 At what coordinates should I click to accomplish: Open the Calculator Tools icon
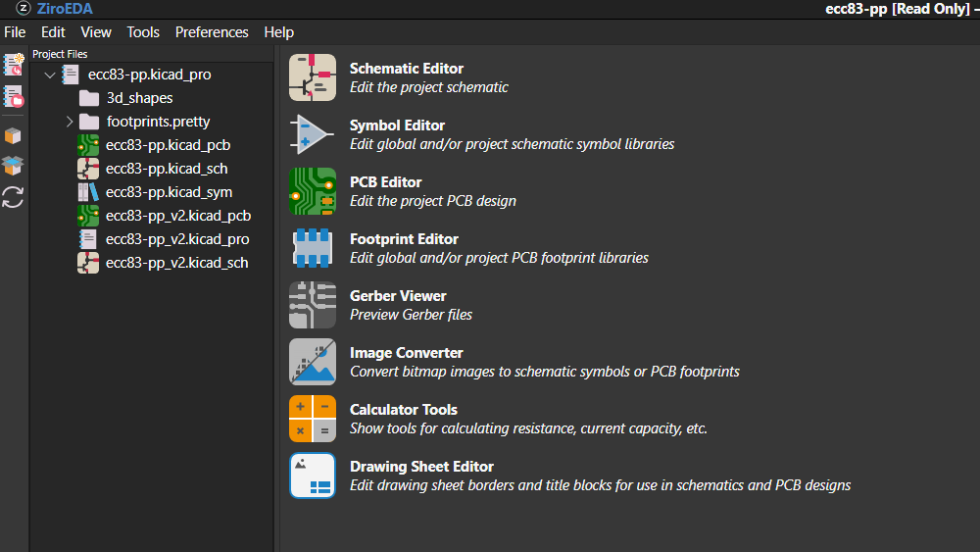pyautogui.click(x=313, y=419)
